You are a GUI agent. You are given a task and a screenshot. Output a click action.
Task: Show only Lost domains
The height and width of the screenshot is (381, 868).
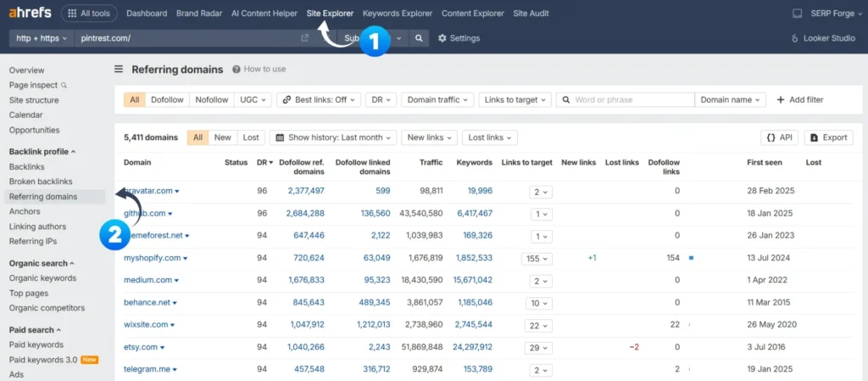pos(251,137)
